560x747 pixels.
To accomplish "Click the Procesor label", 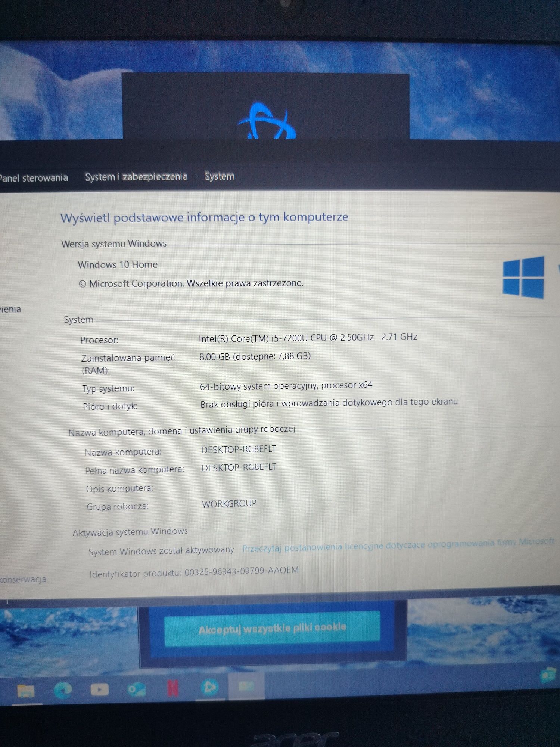I will click(x=99, y=340).
